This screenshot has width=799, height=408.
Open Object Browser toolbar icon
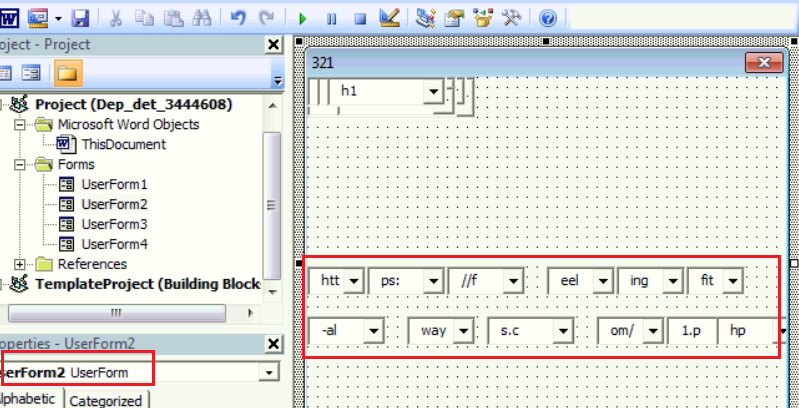click(x=482, y=19)
